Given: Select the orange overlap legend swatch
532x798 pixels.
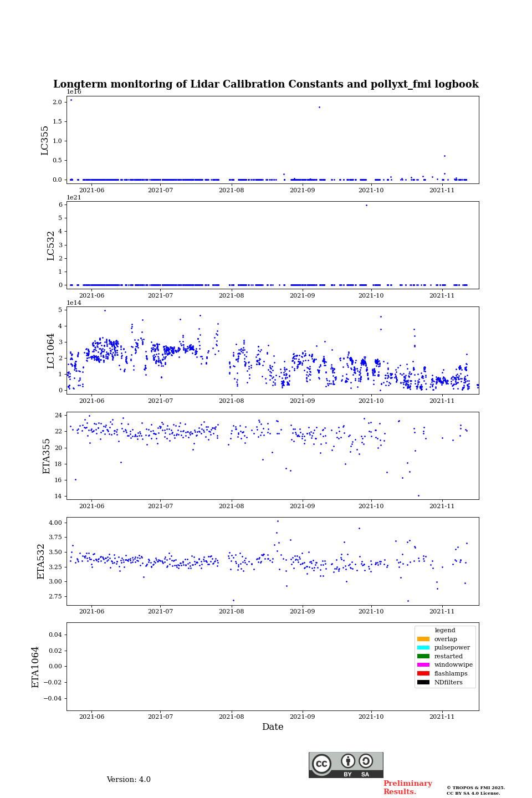Looking at the screenshot, I should pyautogui.click(x=423, y=639).
